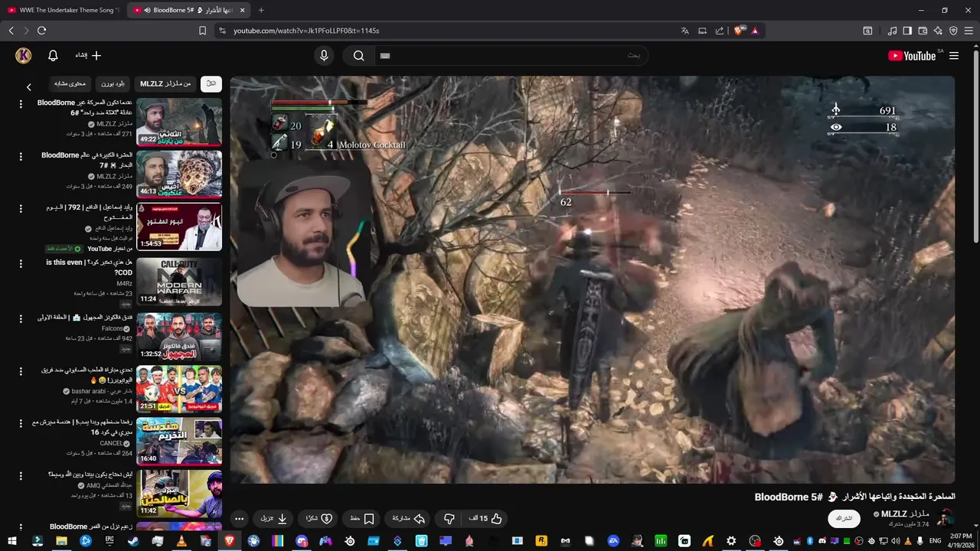Open the Leo AI sparkle icon

tap(938, 31)
